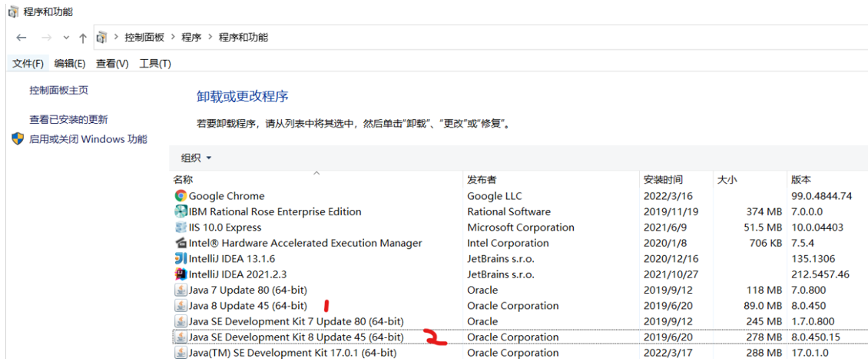Click the Java 7 Update 80 icon
Screen dimensions: 868x362
tap(181, 290)
